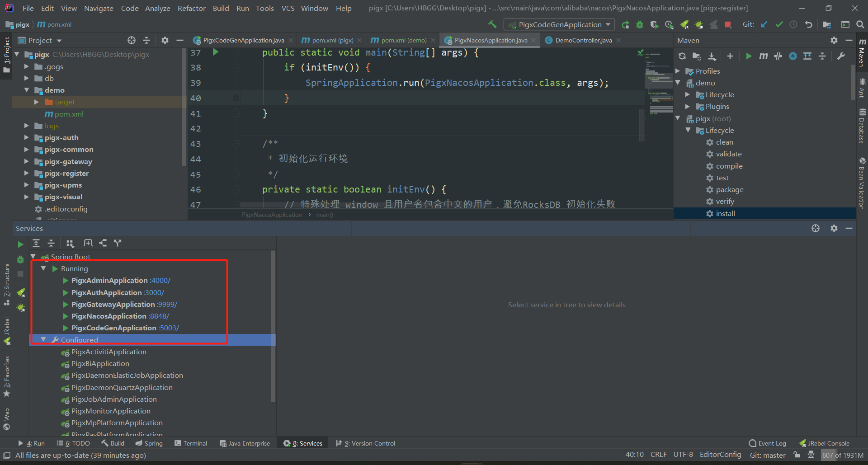The width and height of the screenshot is (868, 465).
Task: Open the JRebel Console tool window
Action: pyautogui.click(x=825, y=443)
